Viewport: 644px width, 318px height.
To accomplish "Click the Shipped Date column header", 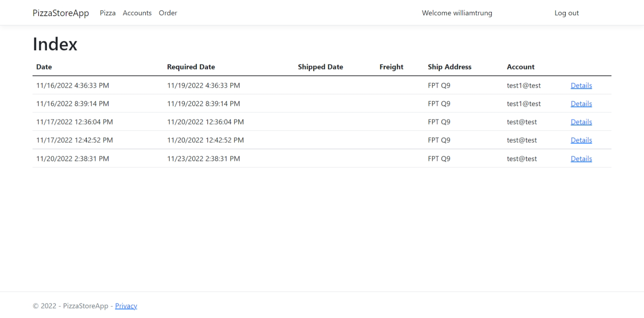I will (x=320, y=67).
